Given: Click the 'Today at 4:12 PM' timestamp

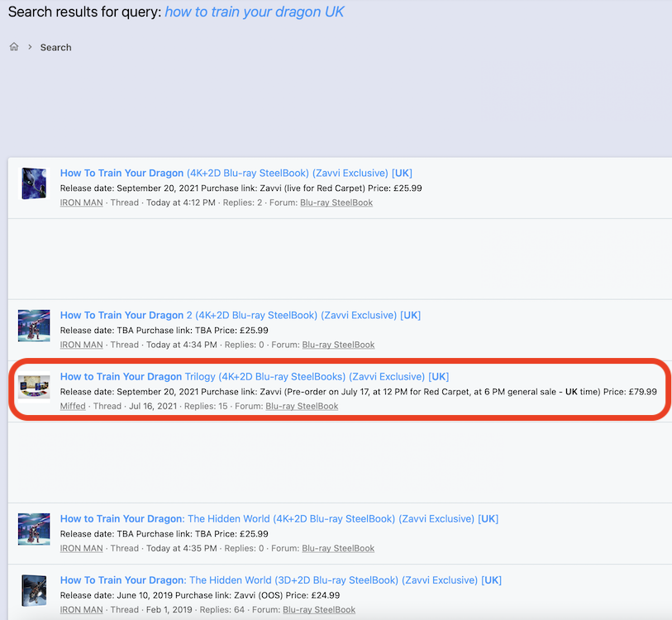Looking at the screenshot, I should [181, 203].
